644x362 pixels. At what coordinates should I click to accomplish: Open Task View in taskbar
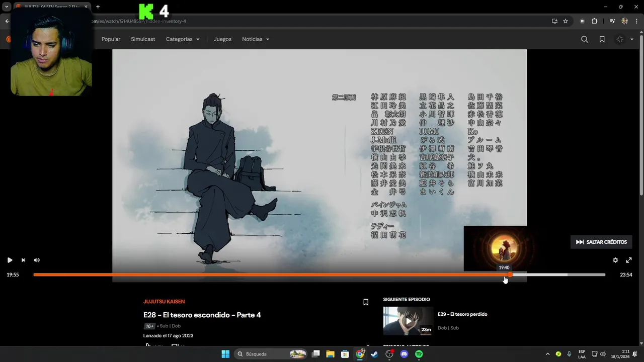pos(316,354)
